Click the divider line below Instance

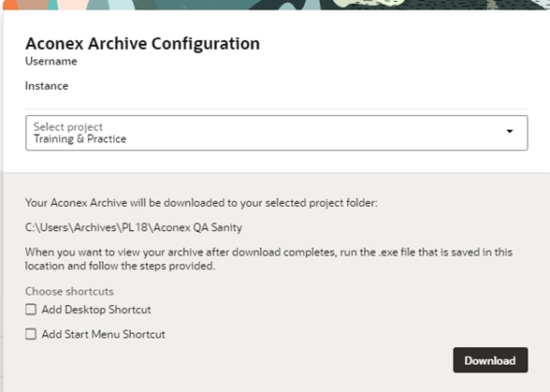click(277, 109)
